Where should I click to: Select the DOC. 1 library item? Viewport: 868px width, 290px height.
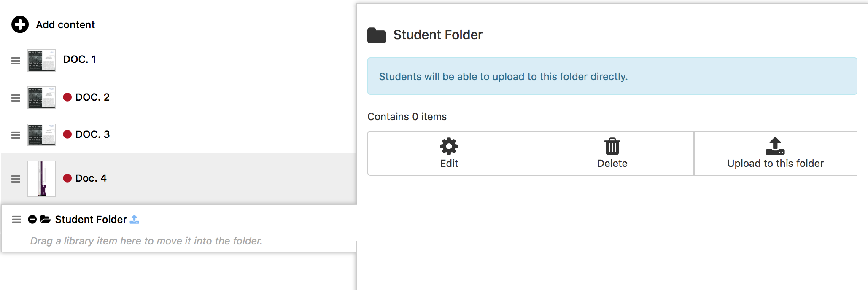pos(80,59)
